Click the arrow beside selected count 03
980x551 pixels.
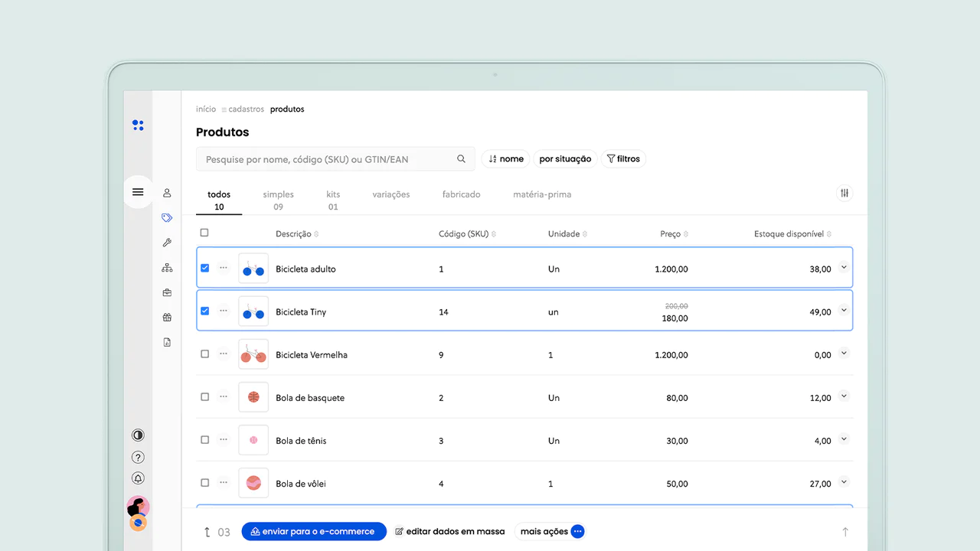pos(207,532)
